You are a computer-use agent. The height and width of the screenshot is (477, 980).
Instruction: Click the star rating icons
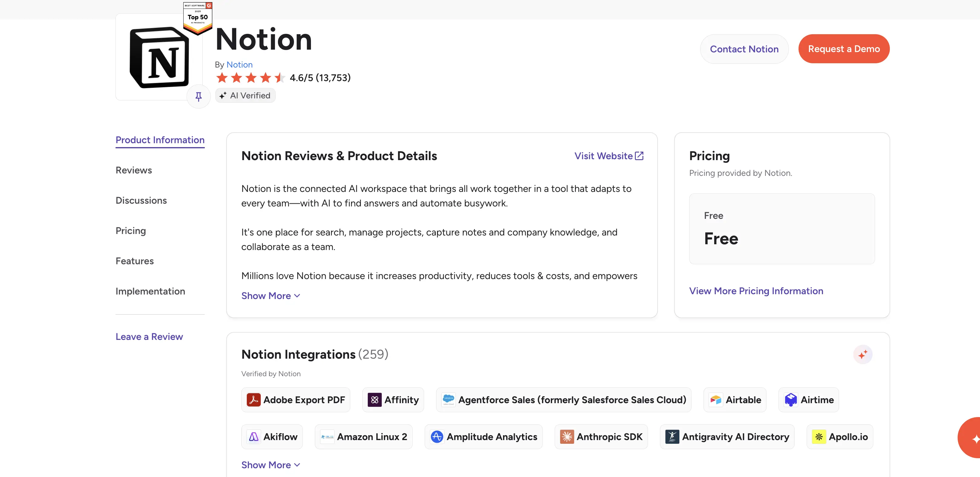250,78
